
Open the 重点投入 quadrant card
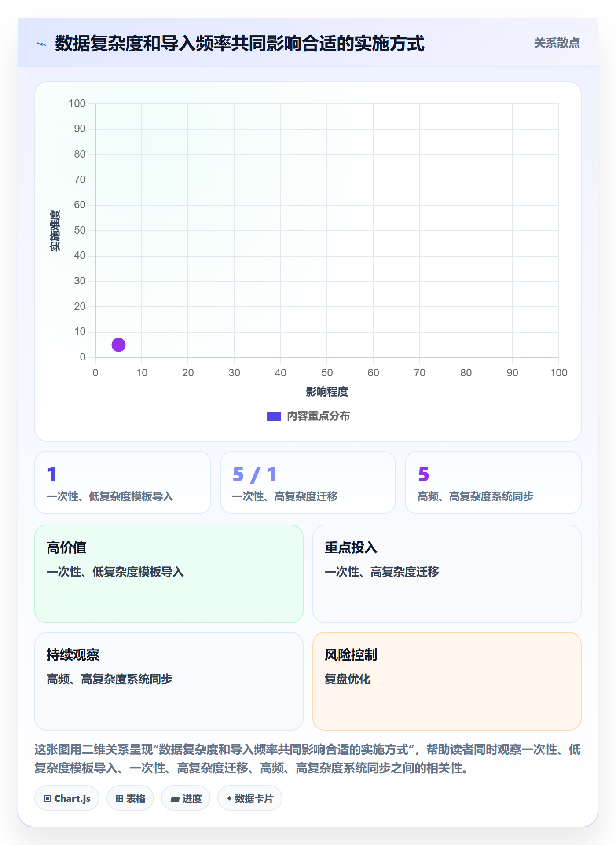pyautogui.click(x=447, y=574)
